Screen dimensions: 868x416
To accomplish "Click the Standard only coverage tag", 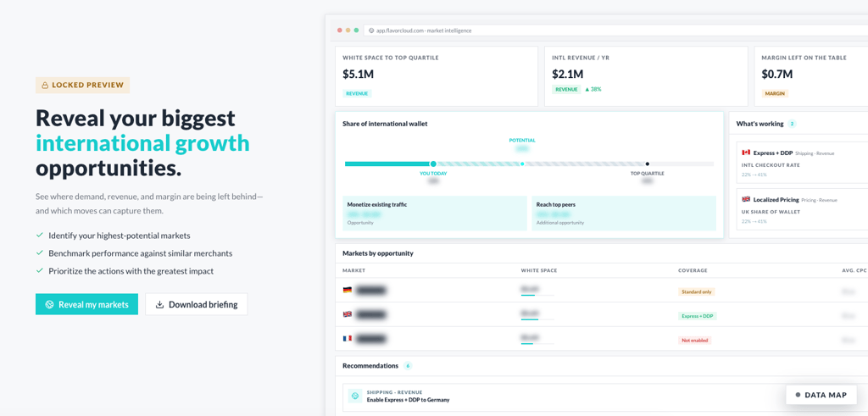I will [x=697, y=291].
